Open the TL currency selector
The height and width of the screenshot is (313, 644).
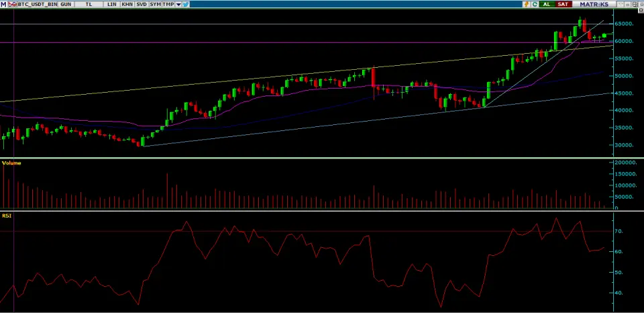(x=89, y=4)
